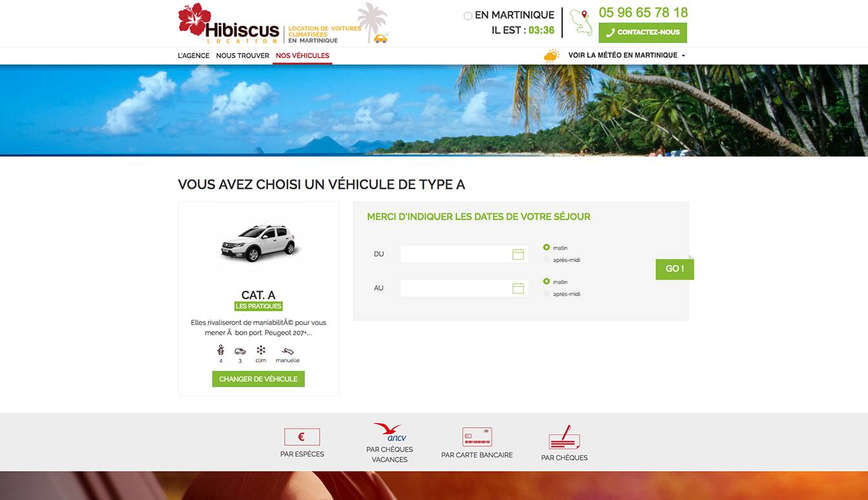
Task: Click the white Cat. A car thumbnail
Action: [258, 243]
